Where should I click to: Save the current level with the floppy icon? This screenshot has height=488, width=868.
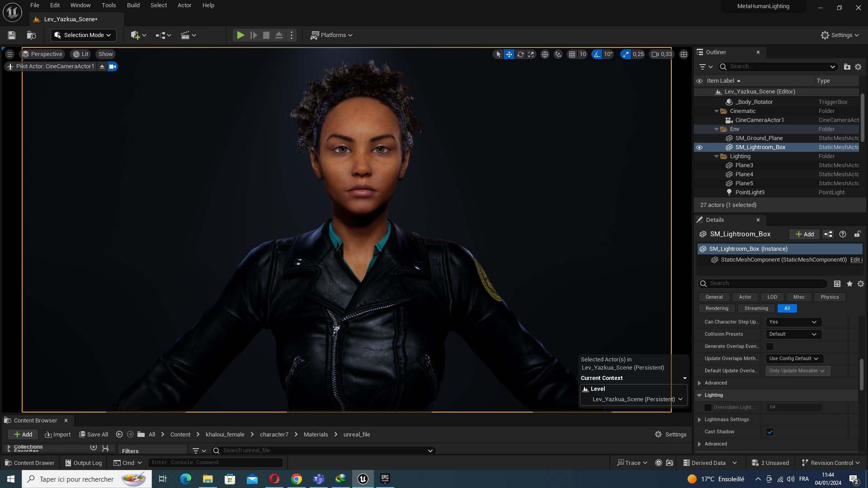[x=12, y=35]
